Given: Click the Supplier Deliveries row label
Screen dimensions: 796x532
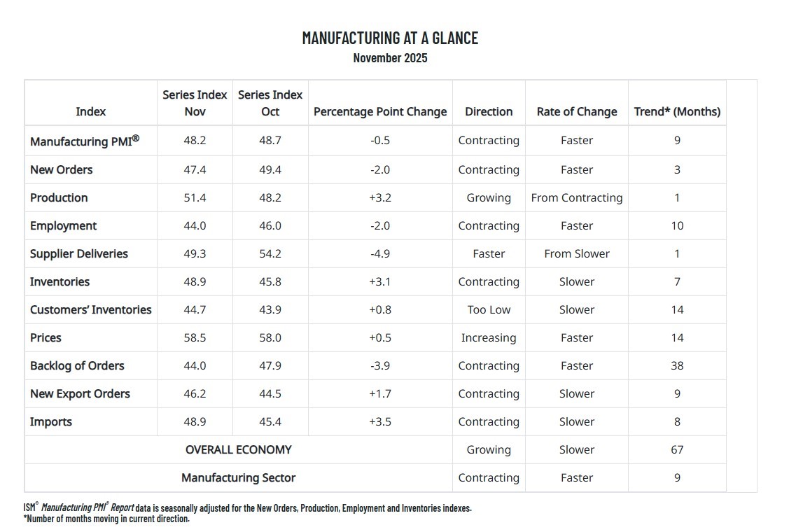Looking at the screenshot, I should [78, 253].
